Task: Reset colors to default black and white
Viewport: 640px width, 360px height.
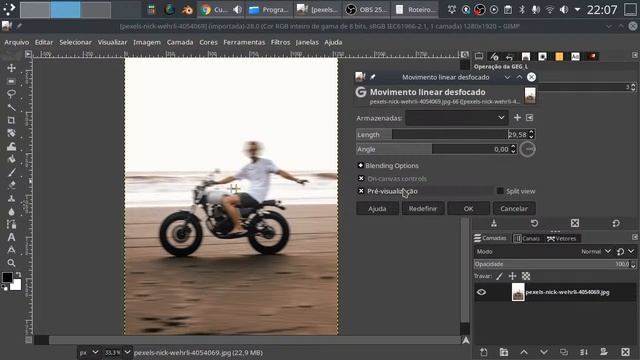Action: pyautogui.click(x=4, y=288)
